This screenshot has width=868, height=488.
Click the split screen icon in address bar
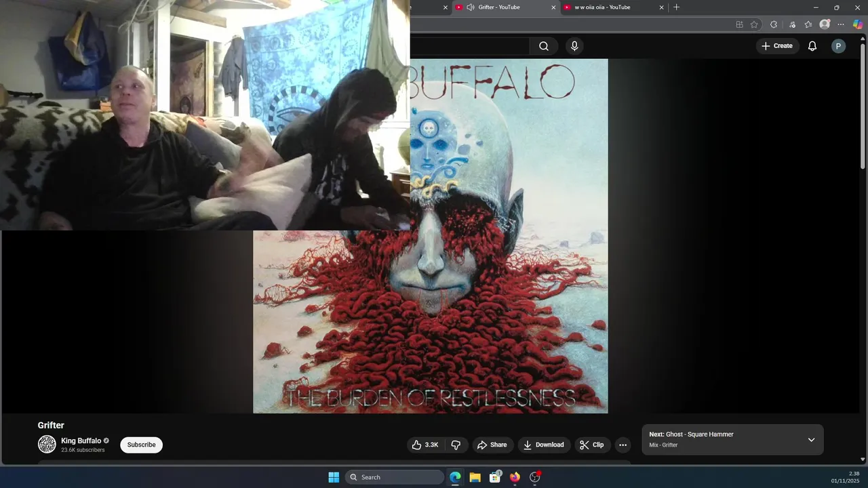[739, 24]
